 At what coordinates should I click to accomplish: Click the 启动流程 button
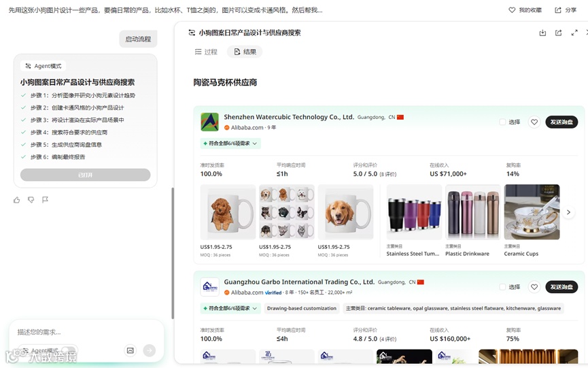click(138, 39)
